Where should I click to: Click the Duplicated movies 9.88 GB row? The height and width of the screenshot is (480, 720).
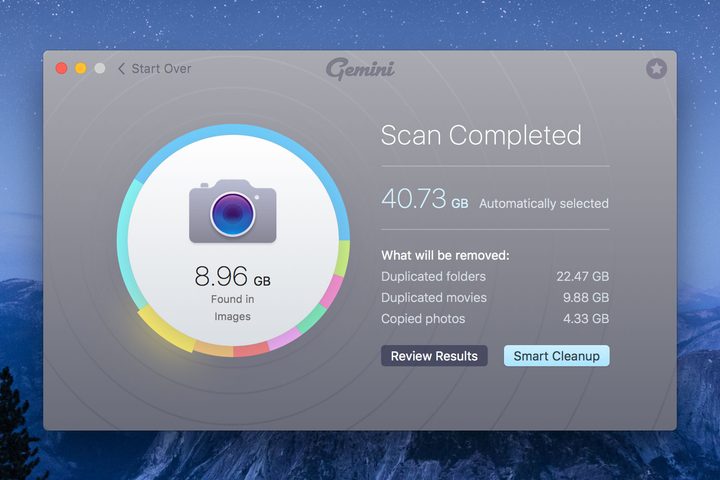pyautogui.click(x=495, y=298)
